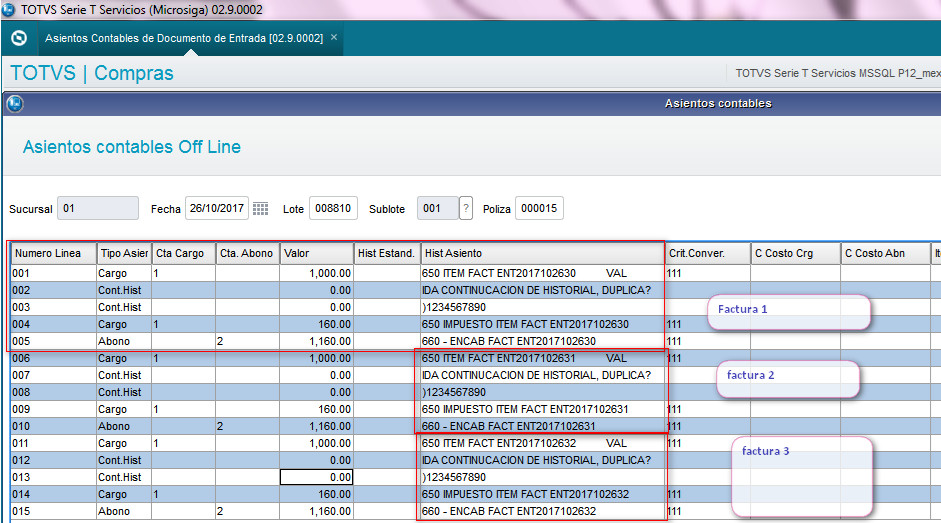Click Cont.Hist type cell in line 002
Screen dimensions: 941x523
pyautogui.click(x=124, y=290)
